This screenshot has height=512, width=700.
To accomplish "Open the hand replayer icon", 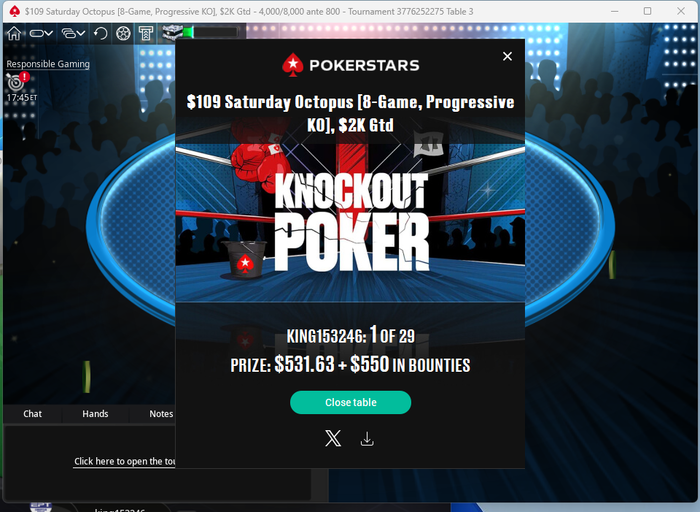I will (x=101, y=33).
